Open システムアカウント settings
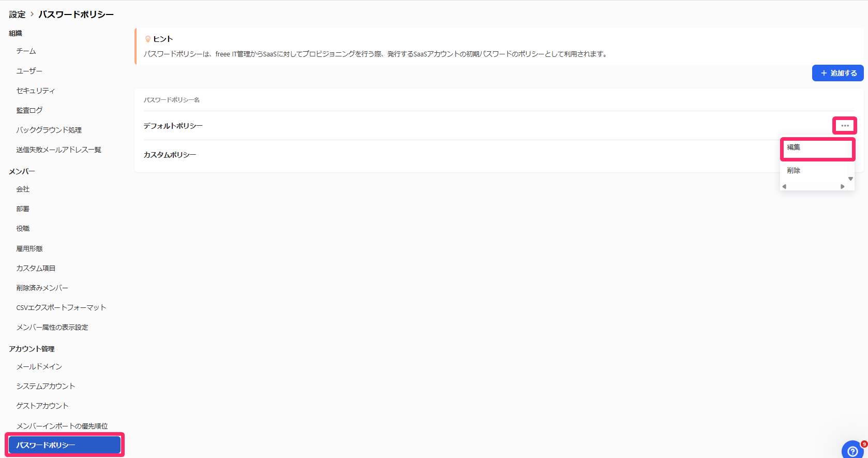Image resolution: width=868 pixels, height=458 pixels. tap(46, 386)
